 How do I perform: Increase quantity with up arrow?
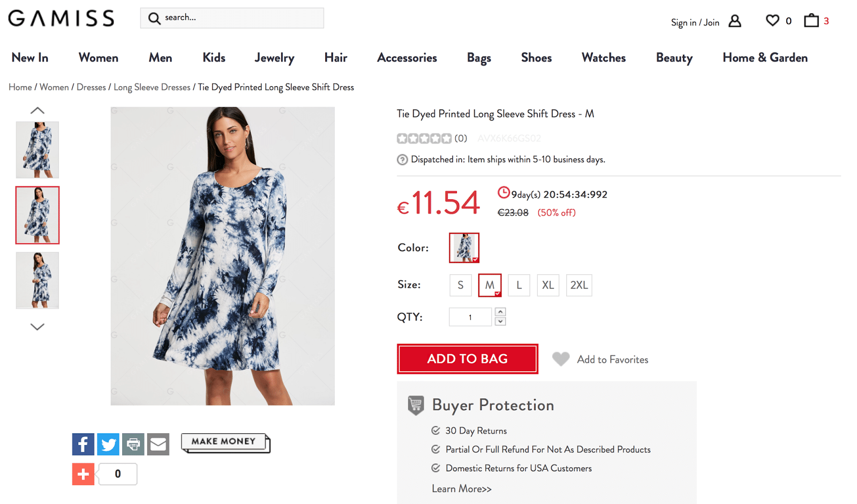[x=500, y=312]
